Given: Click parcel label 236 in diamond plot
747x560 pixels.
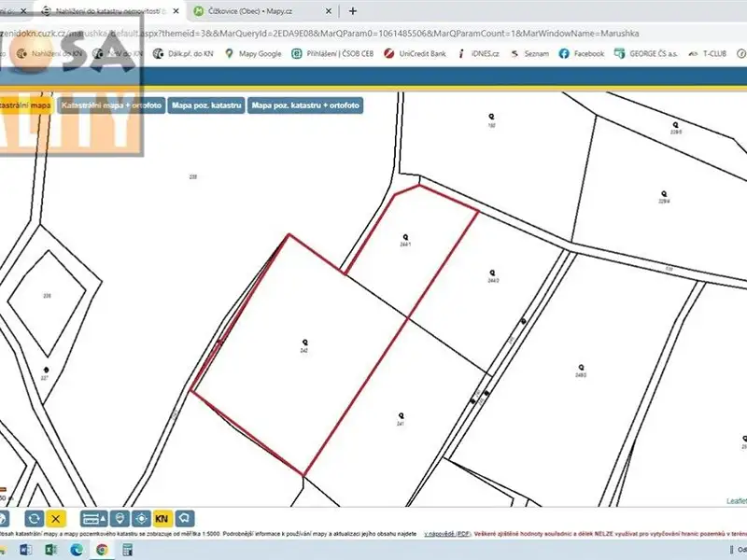Looking at the screenshot, I should (48, 296).
